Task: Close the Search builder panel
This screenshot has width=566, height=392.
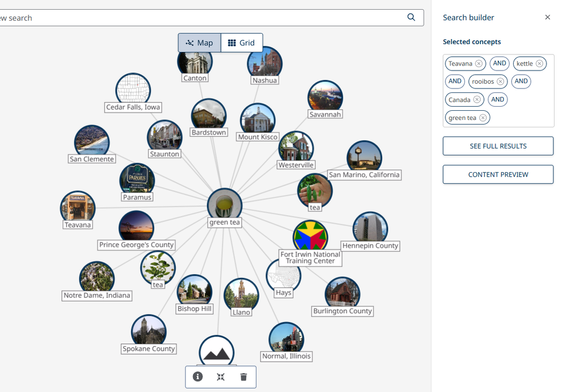Action: pos(548,17)
